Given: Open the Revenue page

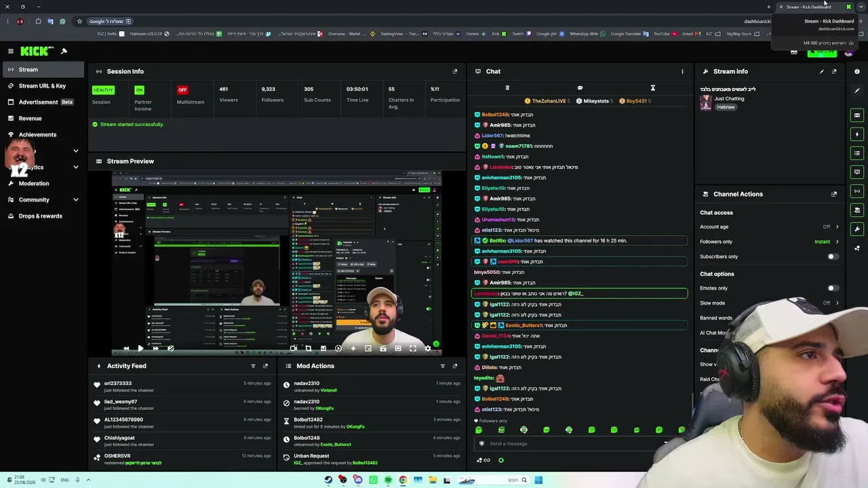Looking at the screenshot, I should [43, 119].
